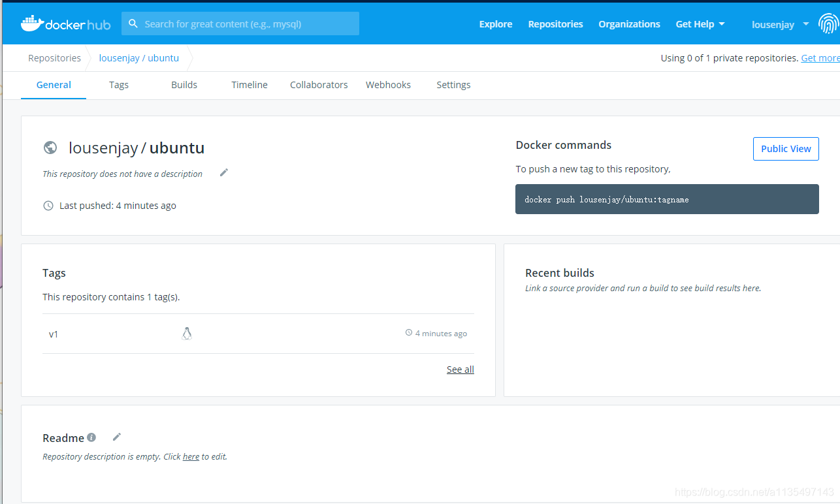
Task: Switch to the Tags tab
Action: (119, 85)
